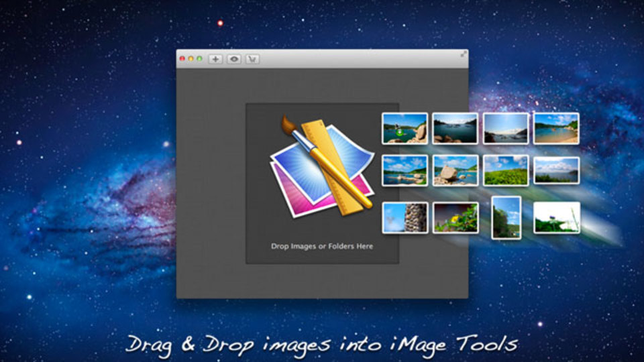The height and width of the screenshot is (362, 644).
Task: Select the cloudy lake thumbnail starting the middle row
Action: point(405,170)
